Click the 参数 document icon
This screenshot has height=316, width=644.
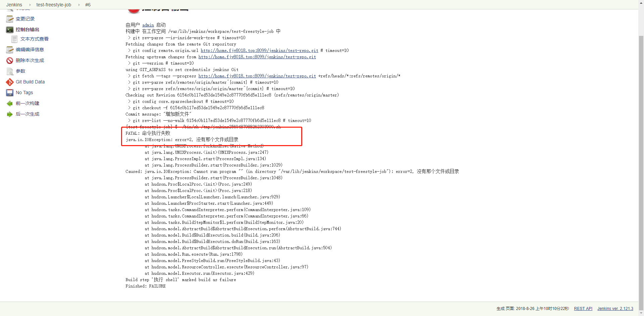[10, 71]
